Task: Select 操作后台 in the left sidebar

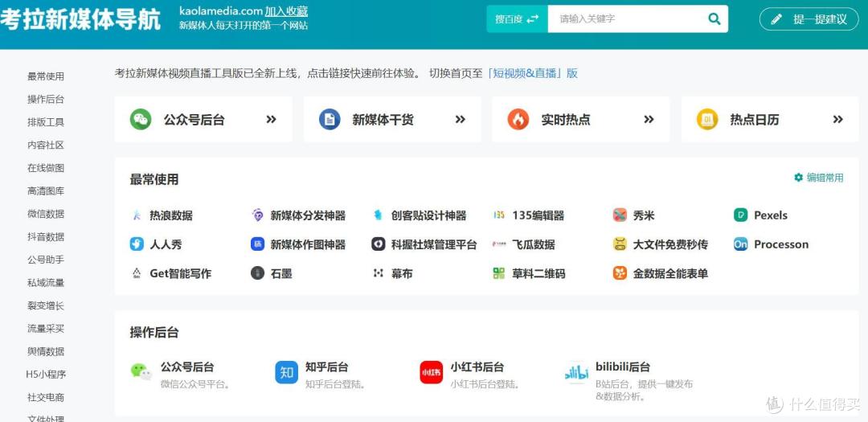Action: point(46,99)
